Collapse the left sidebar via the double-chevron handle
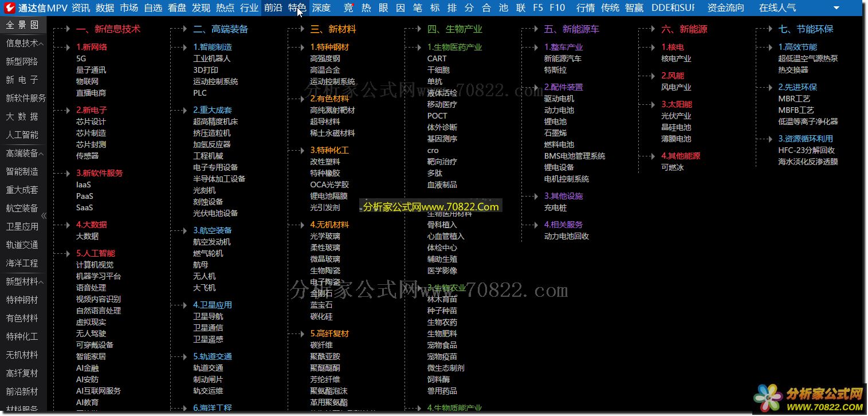This screenshot has height=416, width=868. [44, 215]
